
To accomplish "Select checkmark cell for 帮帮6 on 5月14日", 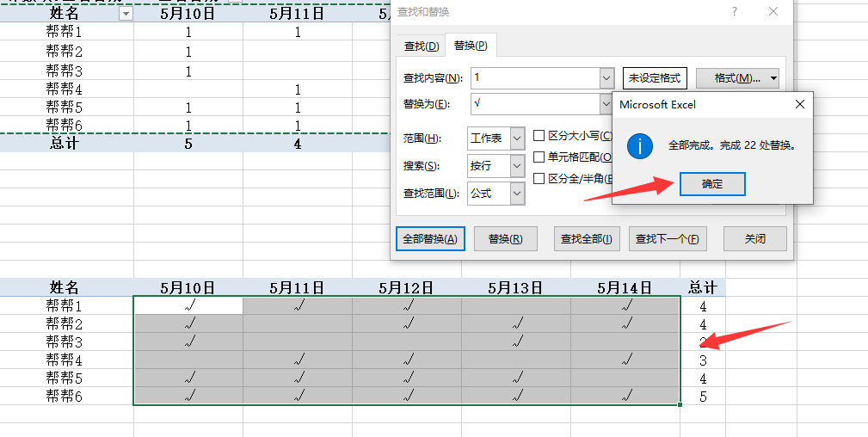I will coord(625,396).
